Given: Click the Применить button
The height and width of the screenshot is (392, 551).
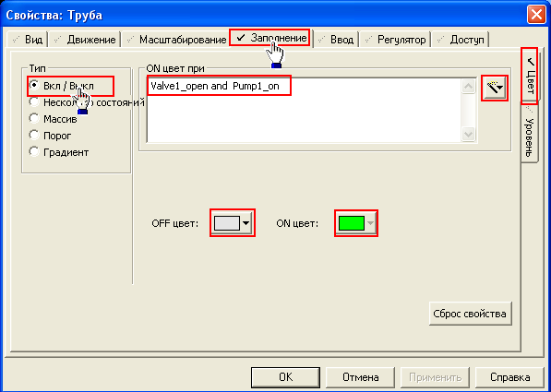Looking at the screenshot, I should pyautogui.click(x=435, y=377).
